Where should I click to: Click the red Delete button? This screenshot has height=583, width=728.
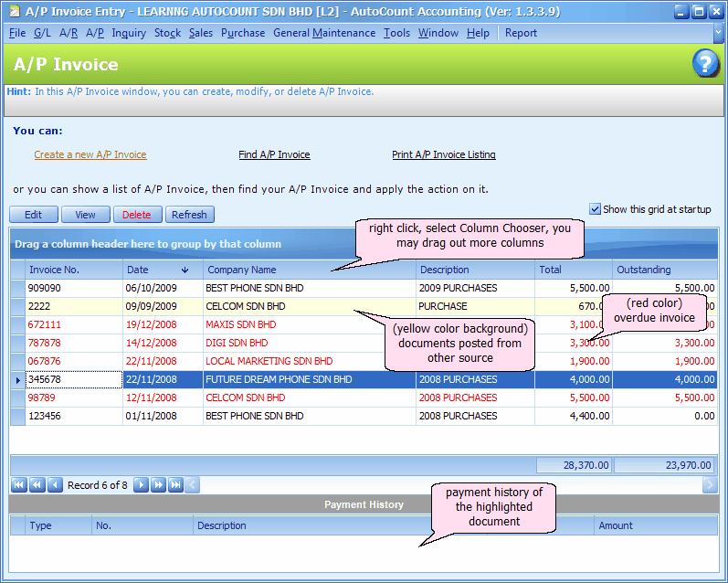click(137, 215)
